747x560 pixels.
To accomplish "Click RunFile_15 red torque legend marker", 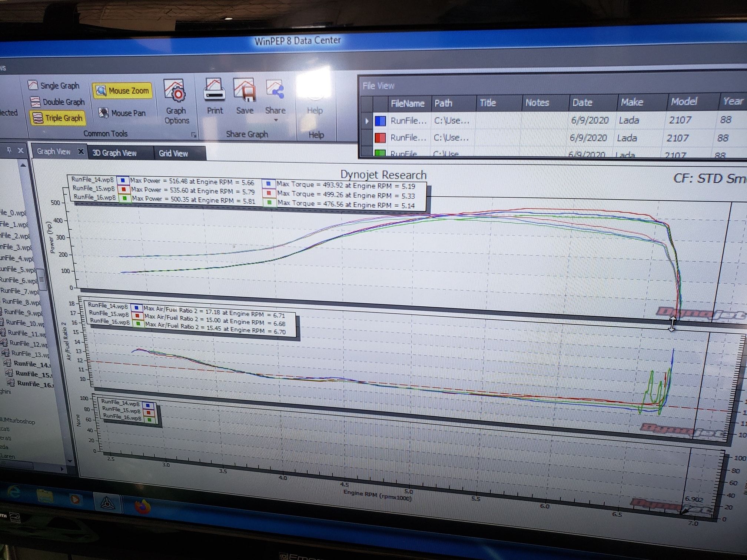I will tap(269, 193).
